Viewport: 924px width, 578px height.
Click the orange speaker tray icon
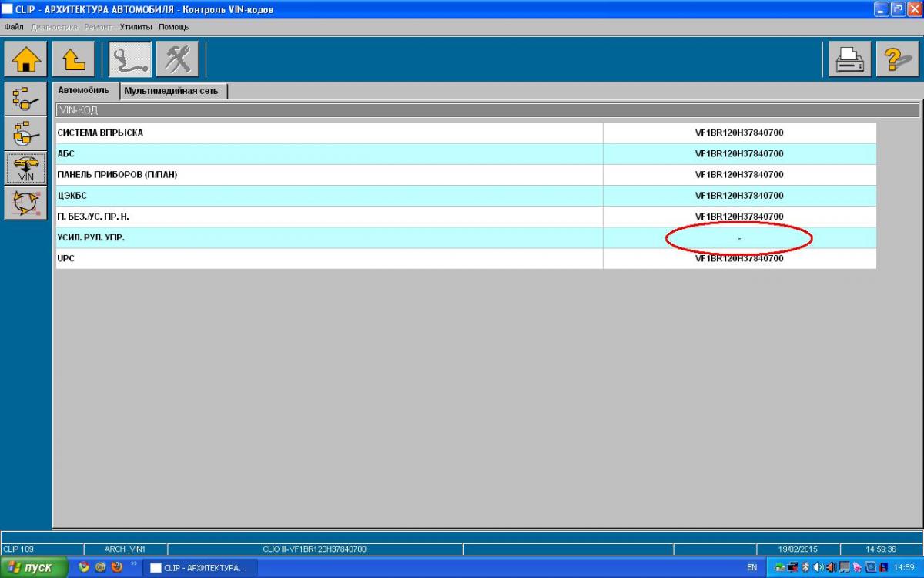(832, 567)
